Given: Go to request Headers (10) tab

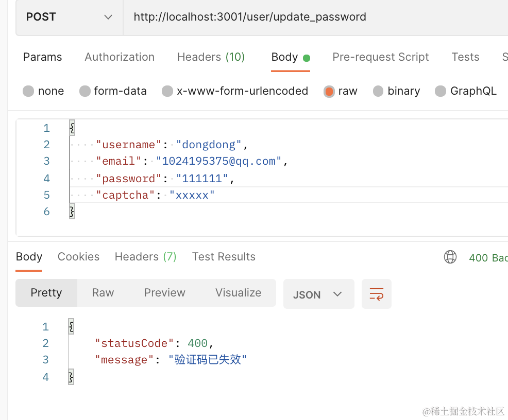Looking at the screenshot, I should click(211, 57).
